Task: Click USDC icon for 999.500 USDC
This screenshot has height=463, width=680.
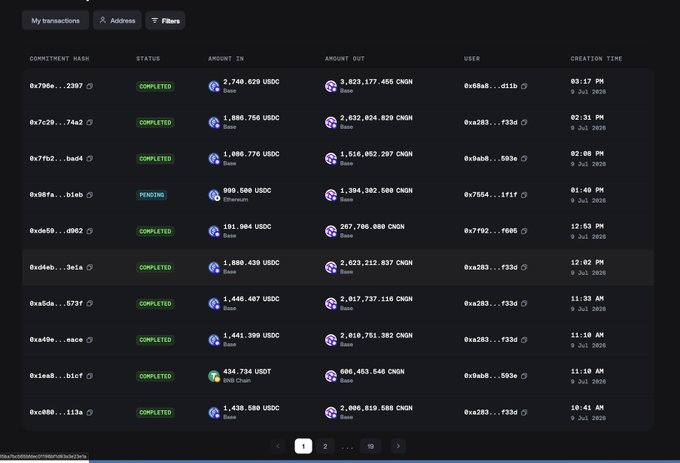Action: 214,195
